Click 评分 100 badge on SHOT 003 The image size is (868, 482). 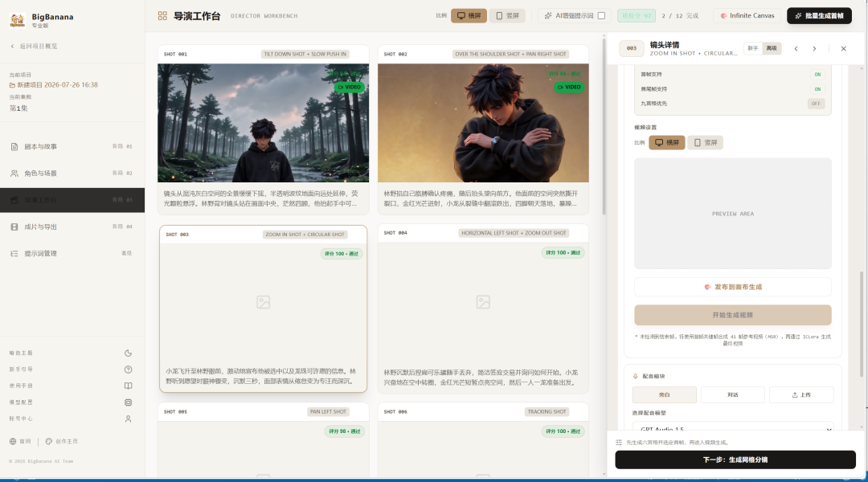pyautogui.click(x=342, y=253)
